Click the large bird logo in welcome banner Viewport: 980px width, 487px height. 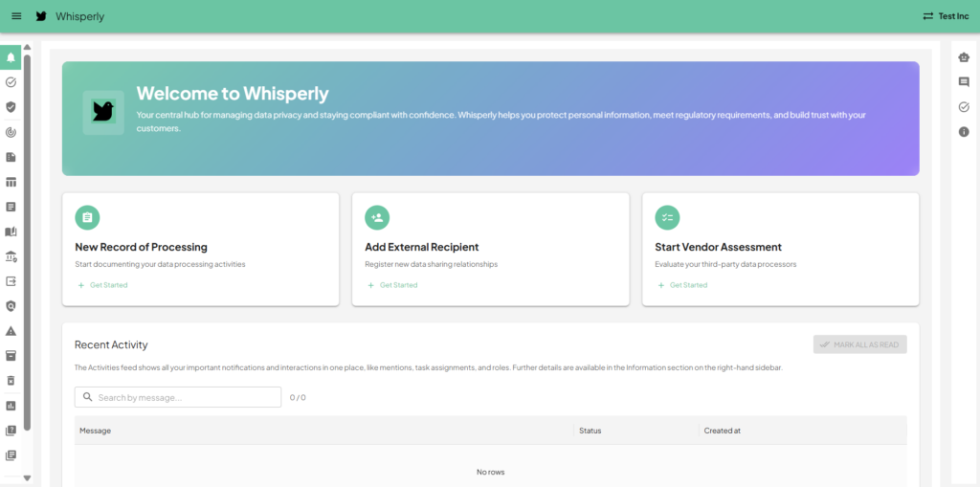point(103,113)
